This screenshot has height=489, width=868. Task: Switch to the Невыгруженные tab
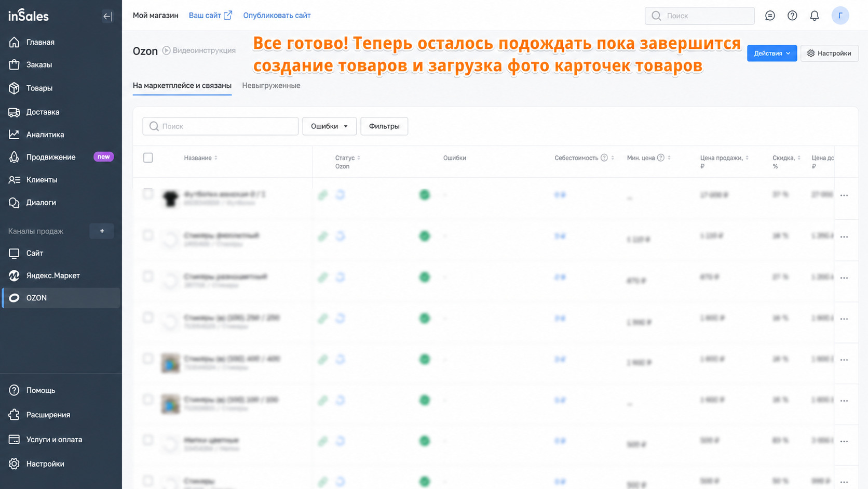click(x=271, y=86)
